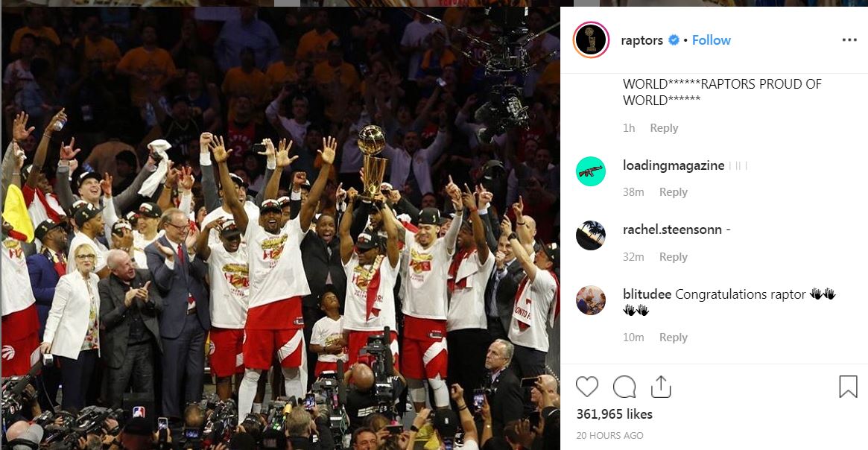Image resolution: width=868 pixels, height=450 pixels.
Task: Open blitudee's profile picture
Action: click(591, 300)
